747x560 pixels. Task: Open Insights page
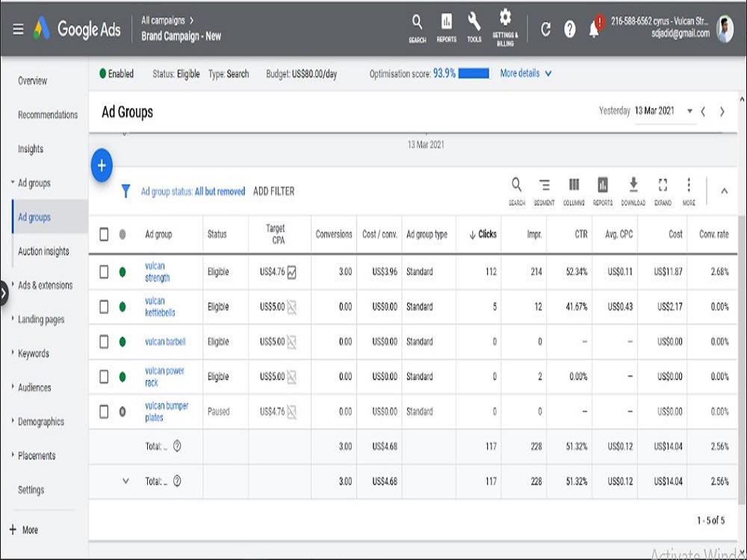pyautogui.click(x=31, y=149)
